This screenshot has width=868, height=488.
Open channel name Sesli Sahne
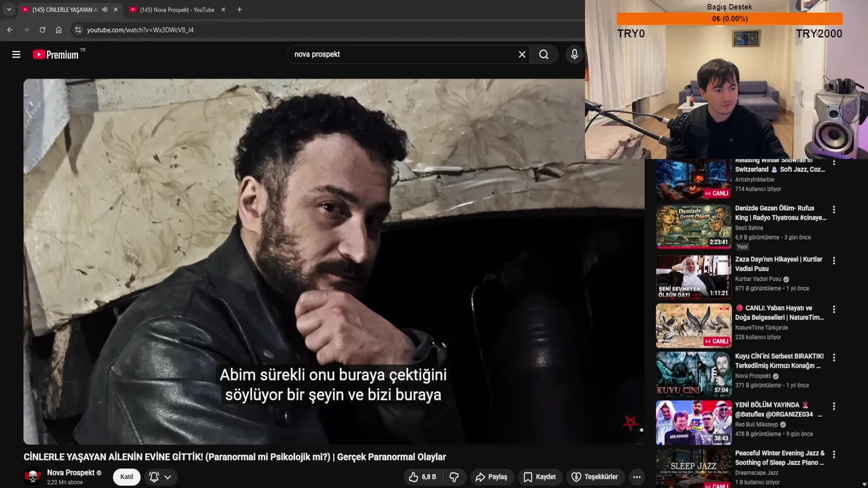[749, 228]
